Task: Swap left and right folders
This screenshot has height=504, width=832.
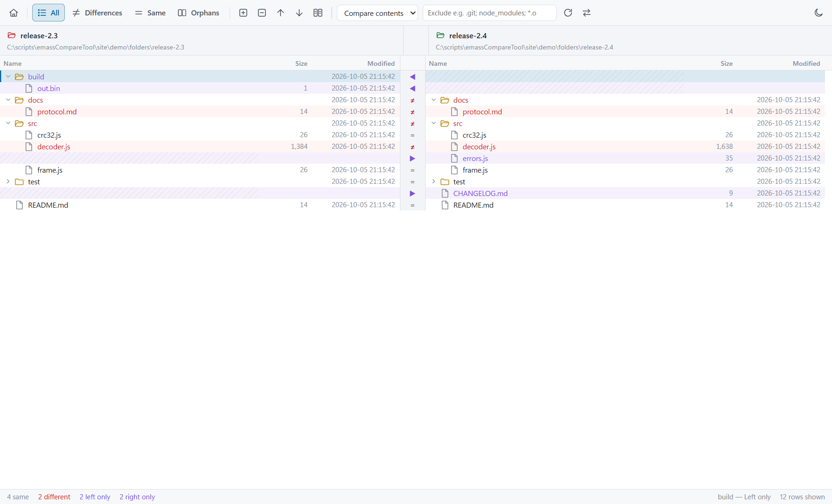Action: pos(587,13)
